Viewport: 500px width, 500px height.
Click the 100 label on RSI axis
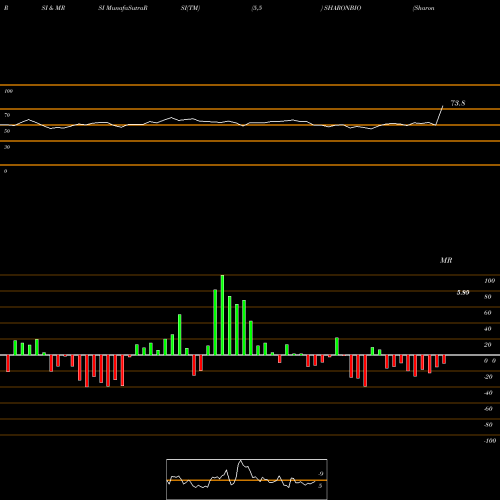click(x=8, y=91)
